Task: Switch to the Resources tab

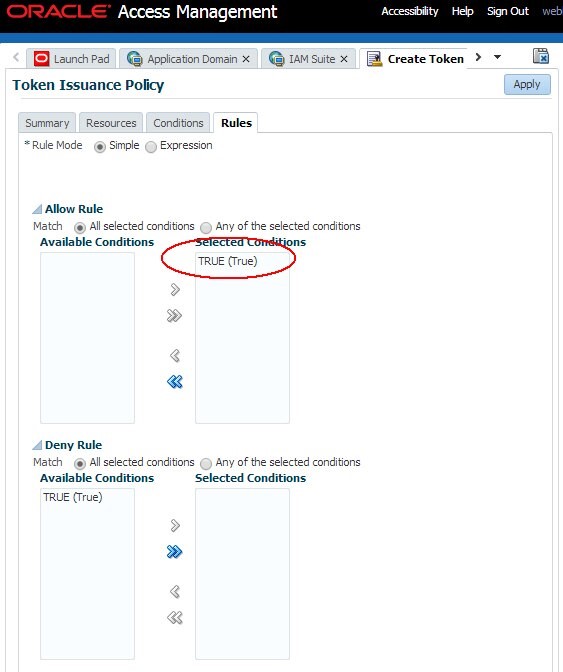Action: tap(111, 123)
